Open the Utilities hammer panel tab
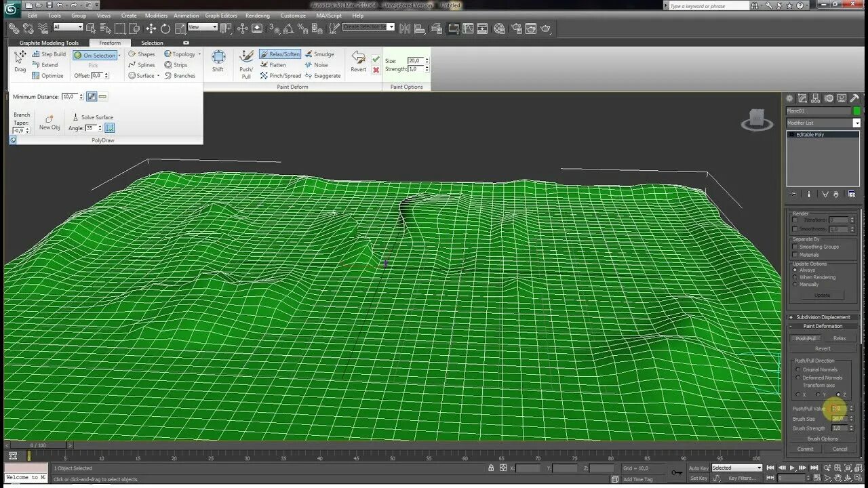The width and height of the screenshot is (868, 488). click(x=854, y=98)
